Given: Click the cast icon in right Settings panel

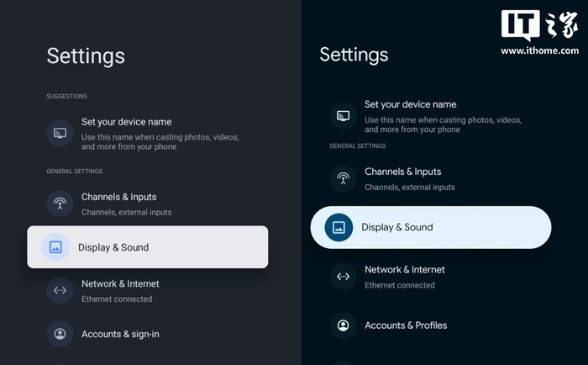Looking at the screenshot, I should (343, 115).
